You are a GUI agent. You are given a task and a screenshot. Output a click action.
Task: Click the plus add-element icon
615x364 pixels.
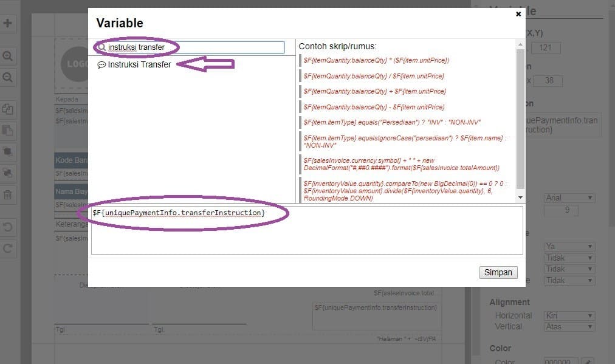click(8, 24)
